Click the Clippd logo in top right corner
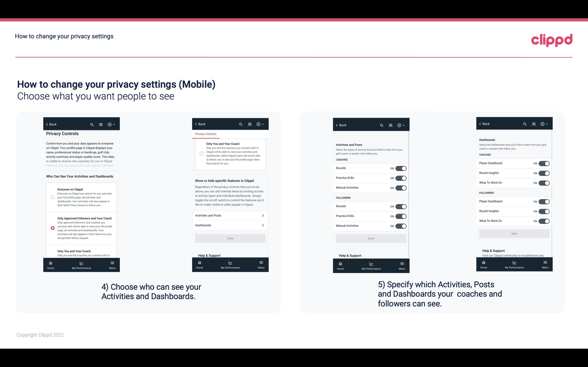The width and height of the screenshot is (588, 367). pyautogui.click(x=552, y=40)
